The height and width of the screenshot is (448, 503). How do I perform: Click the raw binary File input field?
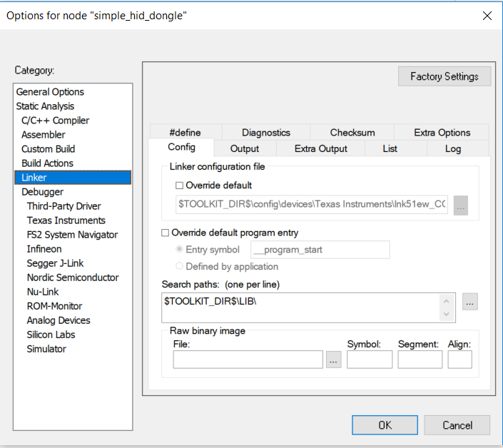coord(248,360)
